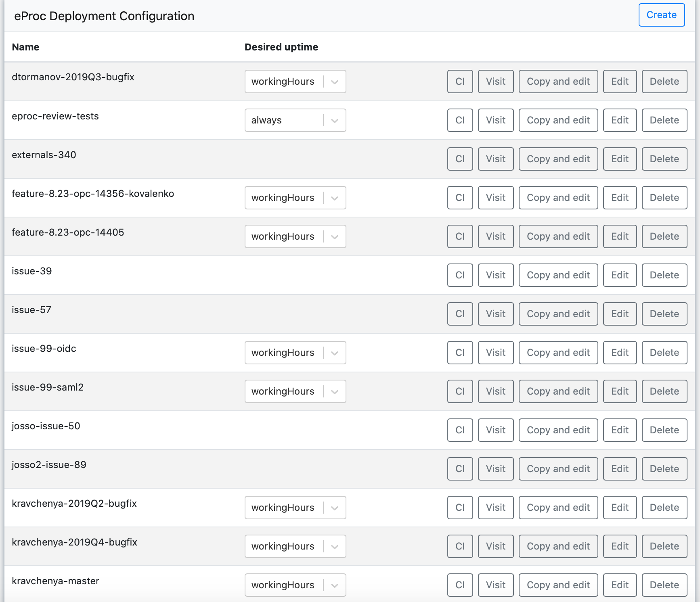The width and height of the screenshot is (700, 602).
Task: Change desired uptime for kravchenya-master
Action: (295, 585)
